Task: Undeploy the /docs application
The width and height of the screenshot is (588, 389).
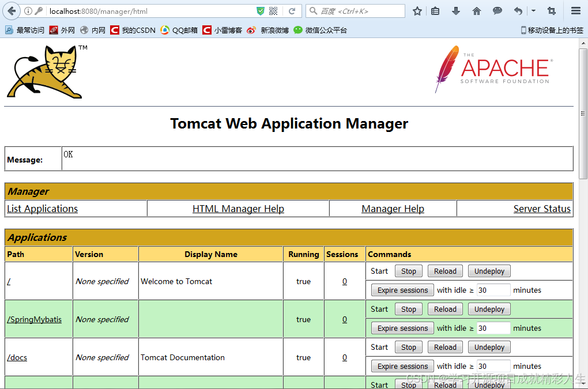Action: [x=489, y=347]
